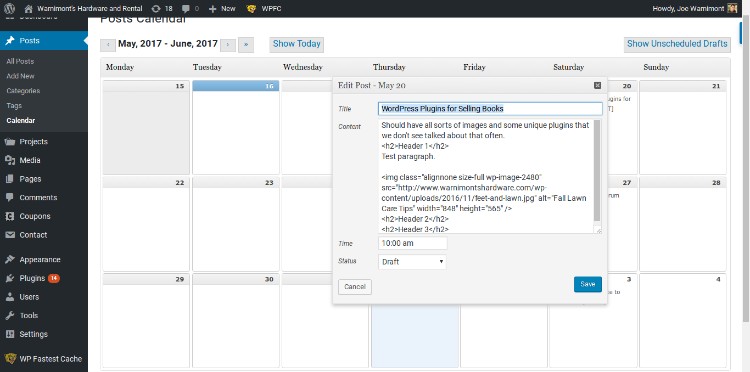
Task: Click the Tools wrench icon
Action: tap(10, 316)
